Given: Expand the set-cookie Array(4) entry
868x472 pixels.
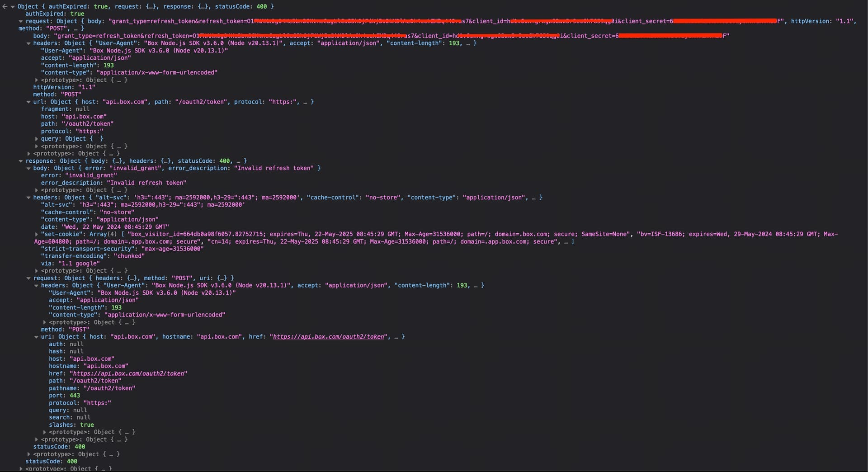Looking at the screenshot, I should (x=37, y=234).
